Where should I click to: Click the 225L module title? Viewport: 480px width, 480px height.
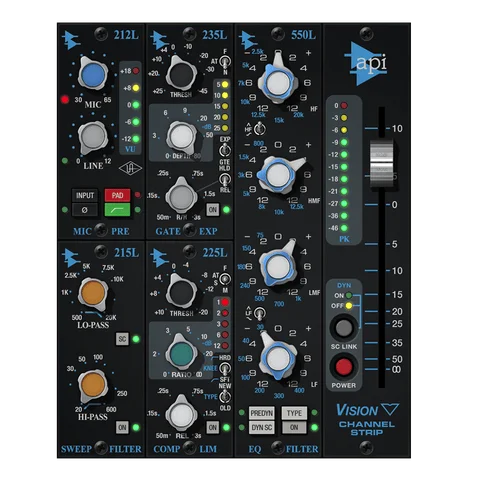[x=215, y=252]
